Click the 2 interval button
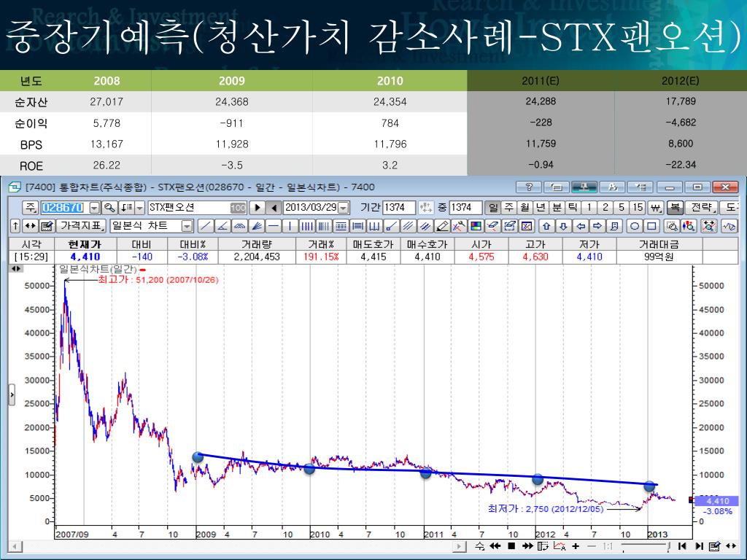This screenshot has height=560, width=747. 605,208
